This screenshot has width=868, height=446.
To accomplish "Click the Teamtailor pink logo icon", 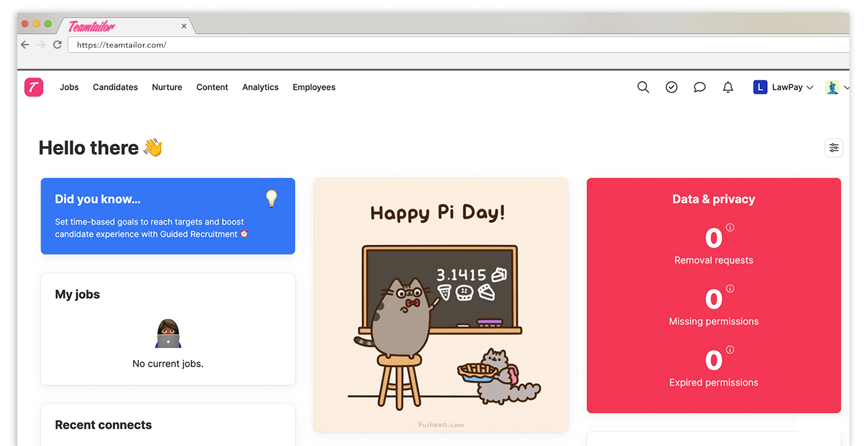I will coord(34,87).
